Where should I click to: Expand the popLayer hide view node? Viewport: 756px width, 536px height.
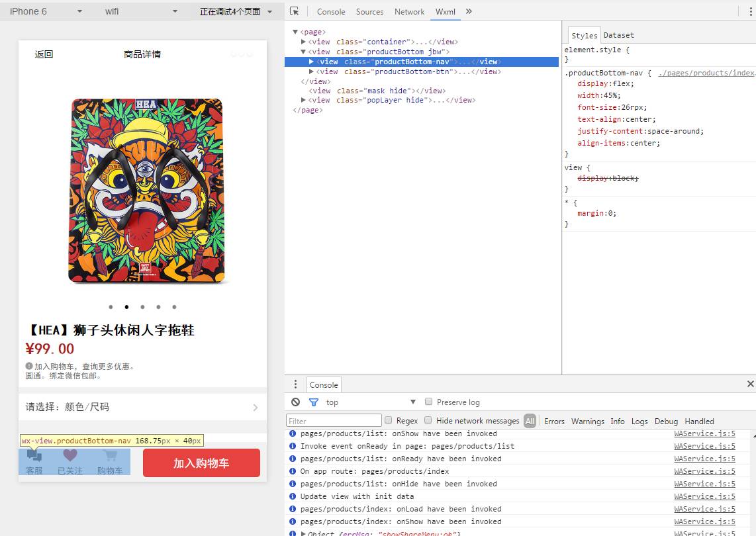[303, 100]
